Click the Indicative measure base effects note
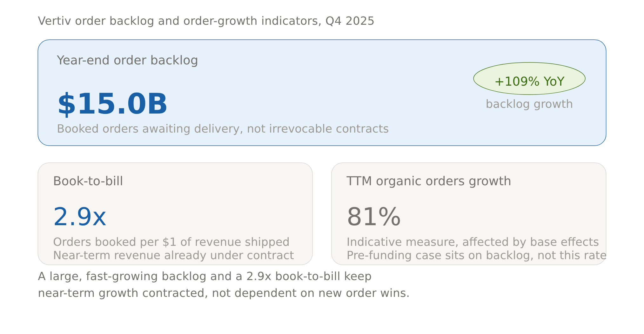The image size is (644, 334). 473,242
